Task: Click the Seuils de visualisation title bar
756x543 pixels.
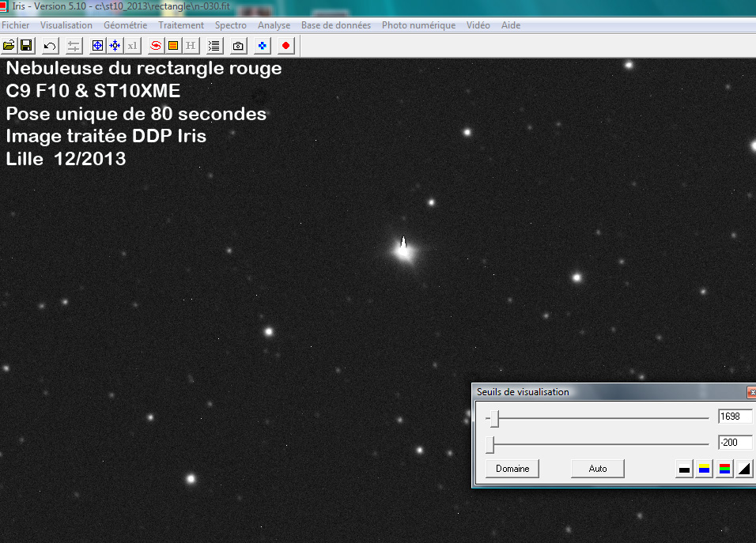Action: point(610,392)
